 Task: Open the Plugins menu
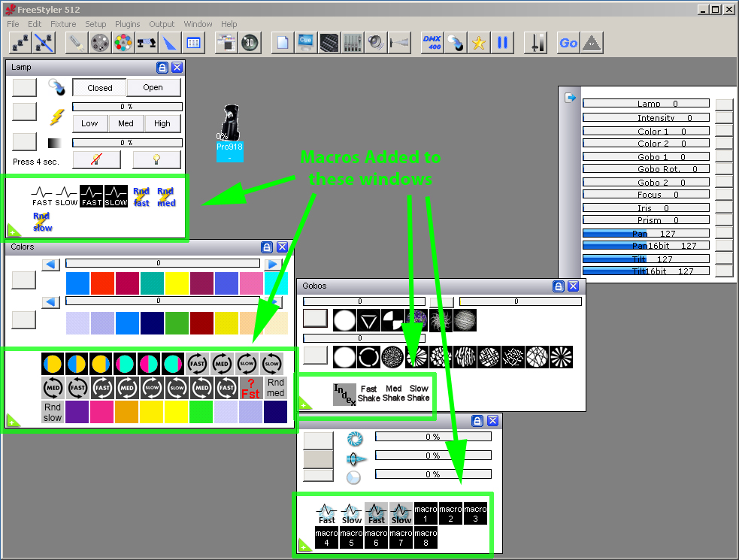point(127,24)
